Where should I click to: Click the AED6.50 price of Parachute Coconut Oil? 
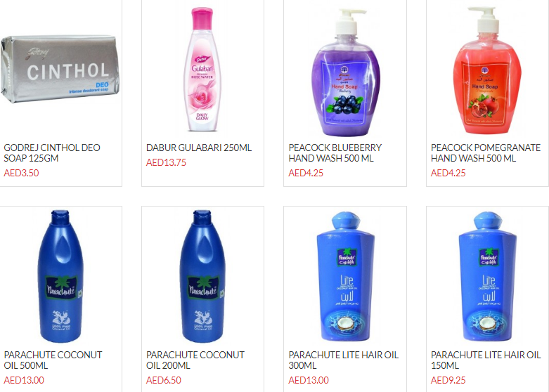pos(164,380)
